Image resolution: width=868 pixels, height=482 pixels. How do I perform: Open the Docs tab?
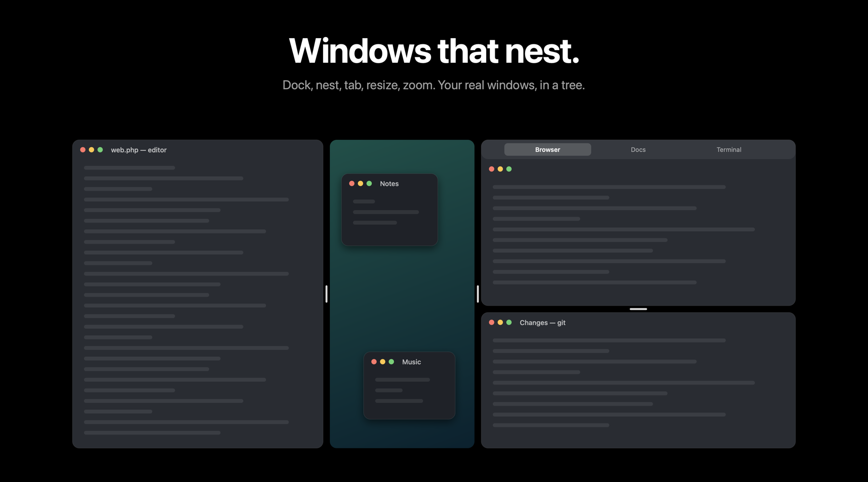pyautogui.click(x=638, y=149)
